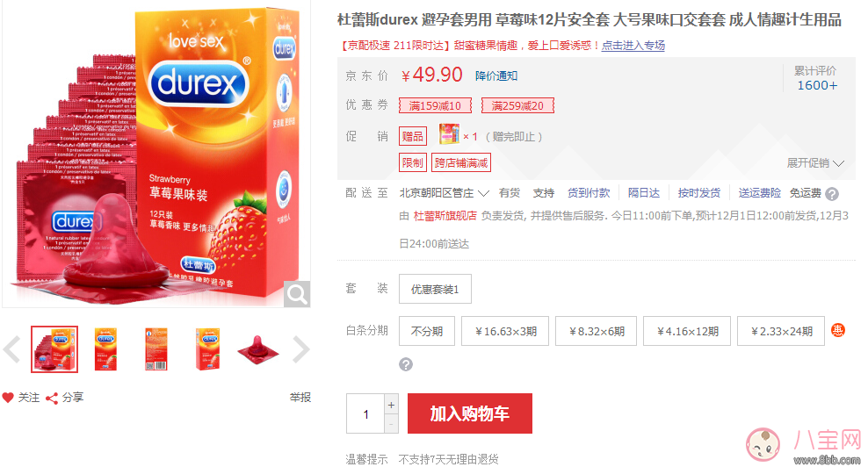Select the ¥2.33×24期 installment option
Image resolution: width=868 pixels, height=467 pixels.
tap(780, 332)
